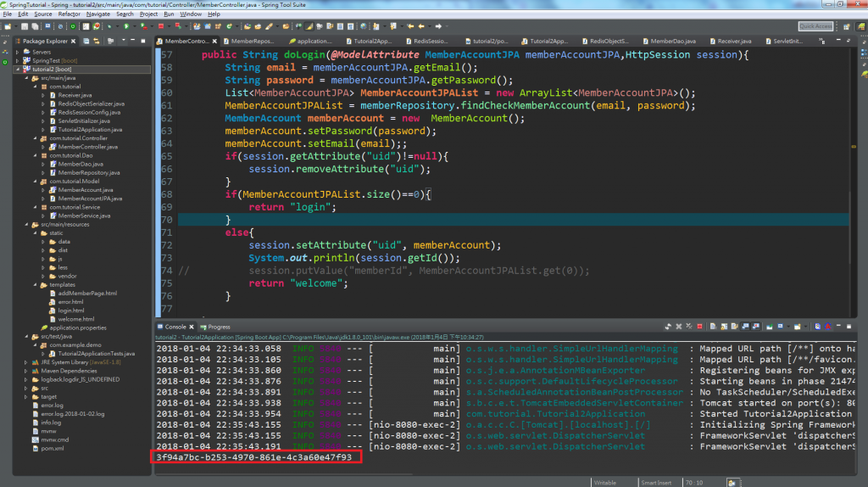Click the New wizard toolbar icon
This screenshot has height=487, width=868.
(8, 26)
